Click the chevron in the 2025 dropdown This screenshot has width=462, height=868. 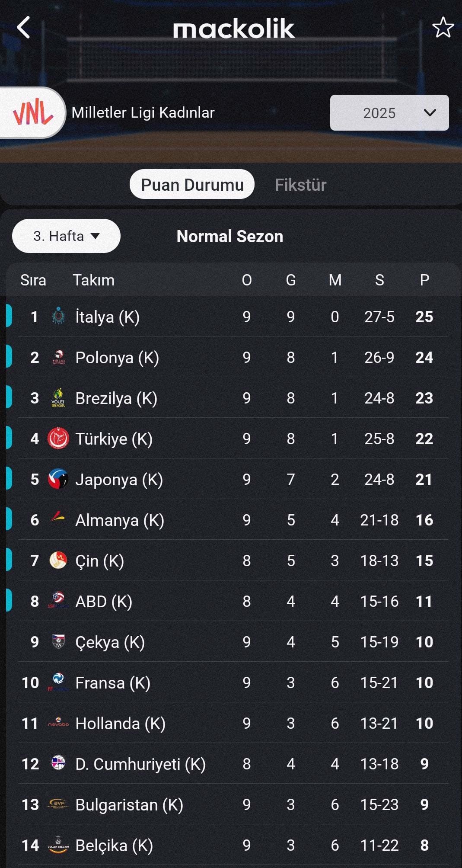[x=430, y=113]
